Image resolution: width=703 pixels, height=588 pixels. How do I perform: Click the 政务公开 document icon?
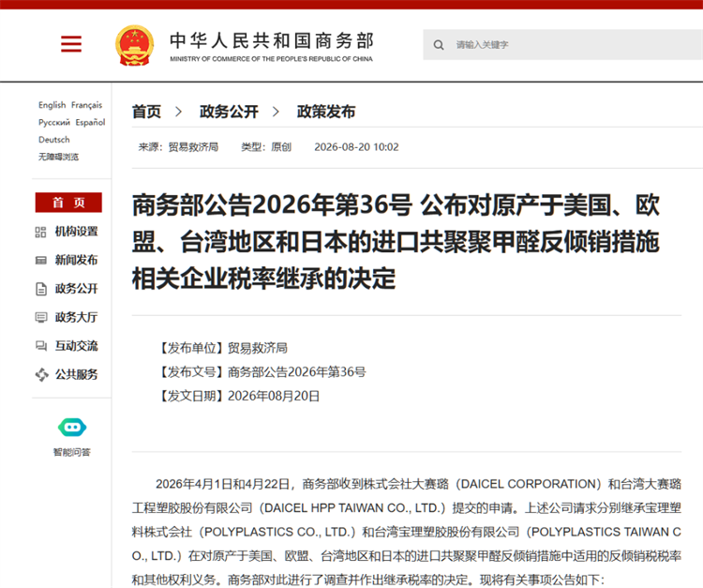tap(41, 289)
